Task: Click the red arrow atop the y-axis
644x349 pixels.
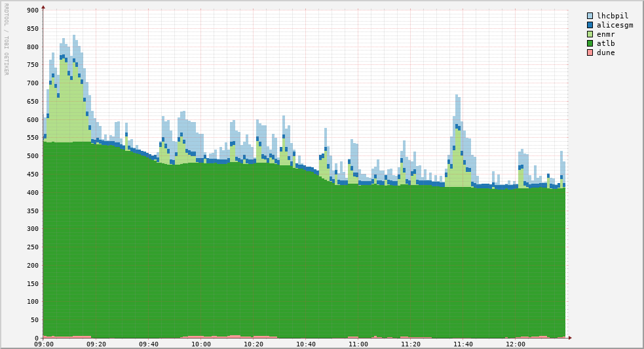Action: (x=43, y=7)
